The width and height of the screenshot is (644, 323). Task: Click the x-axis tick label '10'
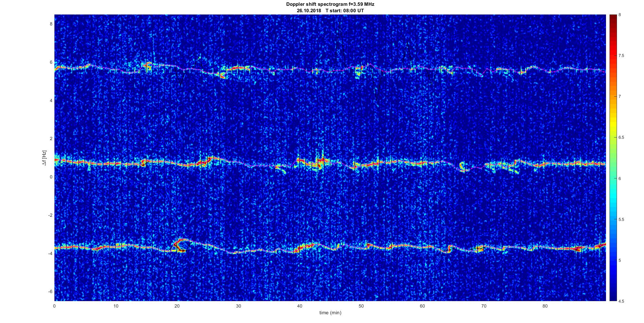116,306
